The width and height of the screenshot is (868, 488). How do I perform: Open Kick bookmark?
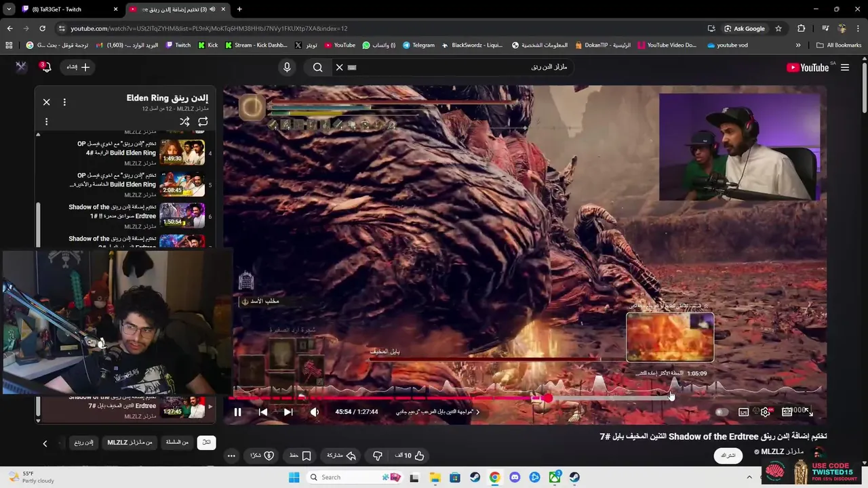208,45
